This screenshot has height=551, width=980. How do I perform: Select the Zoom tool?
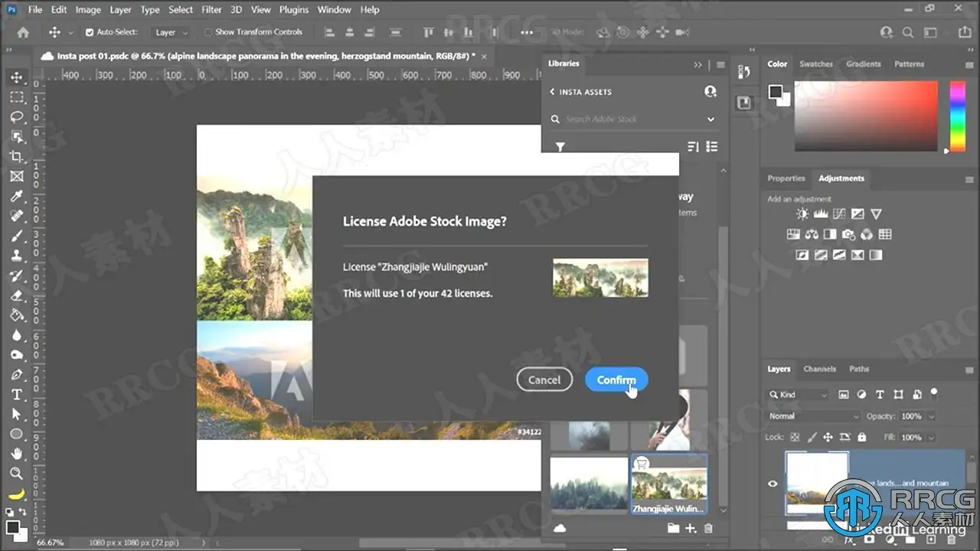[x=16, y=474]
